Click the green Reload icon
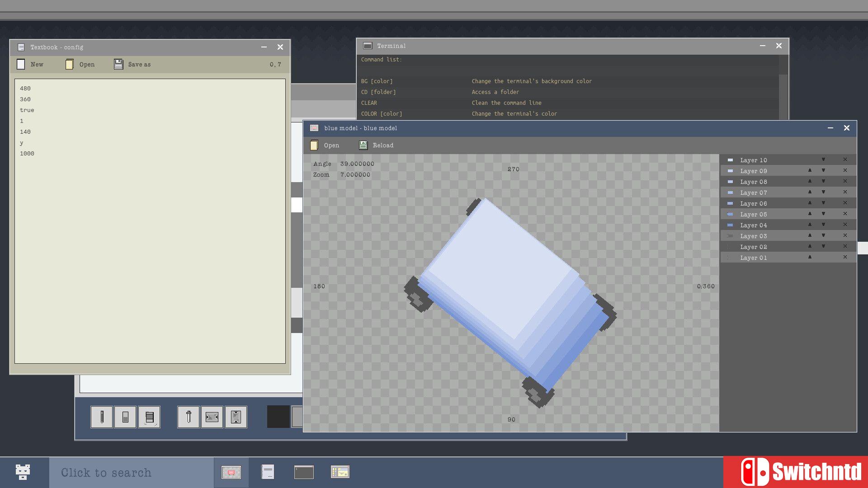This screenshot has height=488, width=868. coord(363,145)
